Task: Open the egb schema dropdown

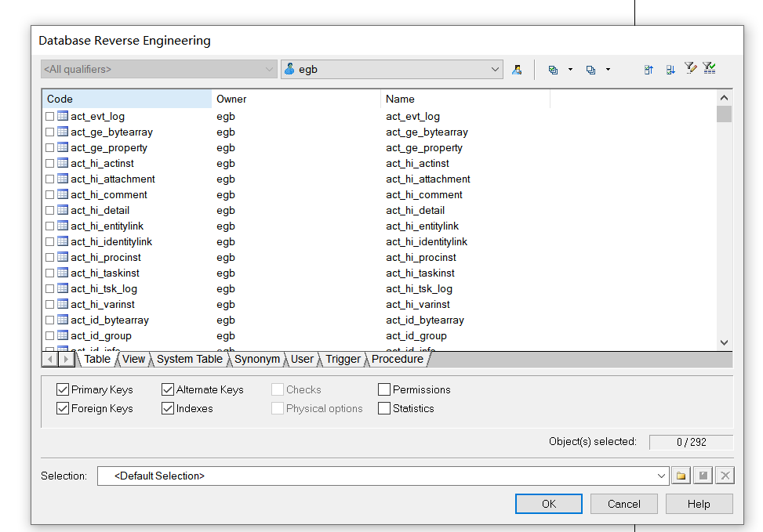Action: coord(495,69)
